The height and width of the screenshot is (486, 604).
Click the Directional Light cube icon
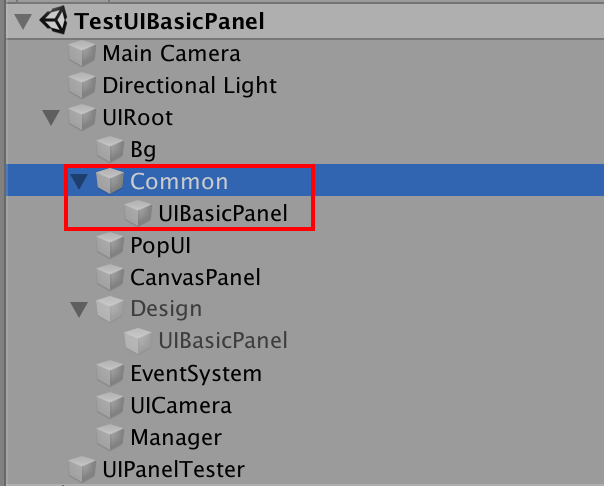point(82,86)
